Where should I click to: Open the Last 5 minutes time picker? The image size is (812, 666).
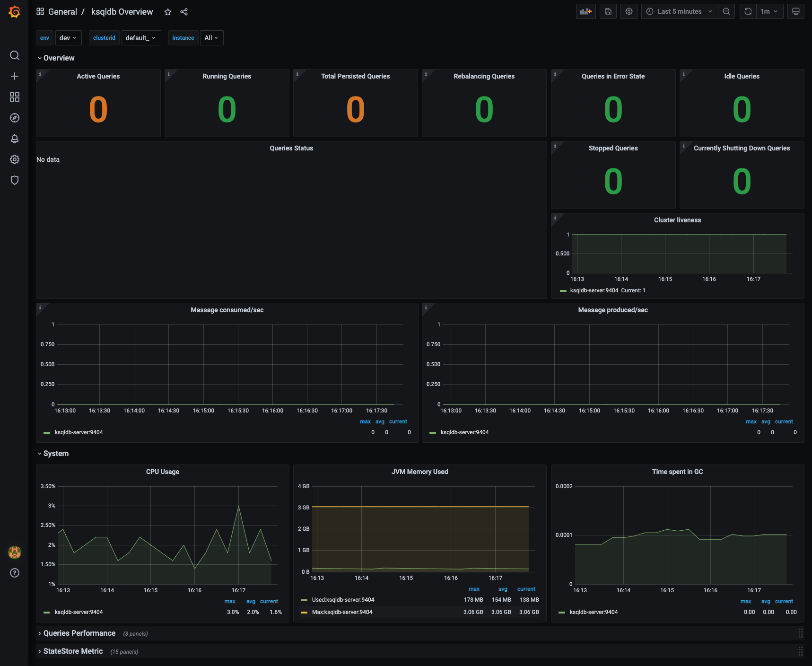(x=680, y=11)
